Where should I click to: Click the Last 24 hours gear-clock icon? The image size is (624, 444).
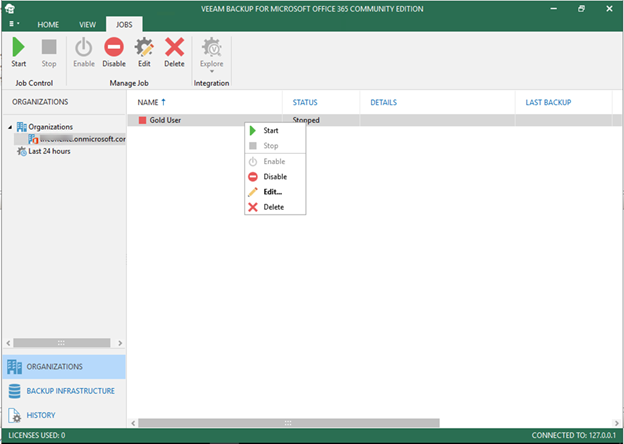click(21, 151)
